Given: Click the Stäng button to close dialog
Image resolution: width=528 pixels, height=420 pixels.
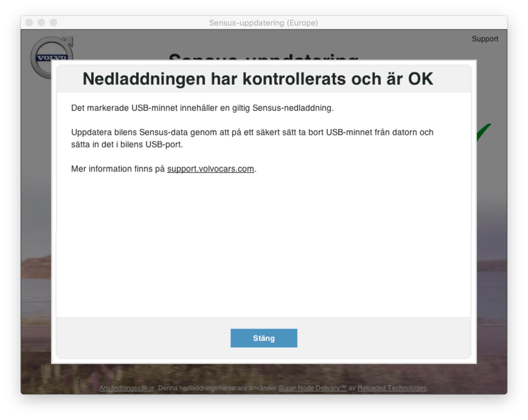Looking at the screenshot, I should tap(264, 338).
